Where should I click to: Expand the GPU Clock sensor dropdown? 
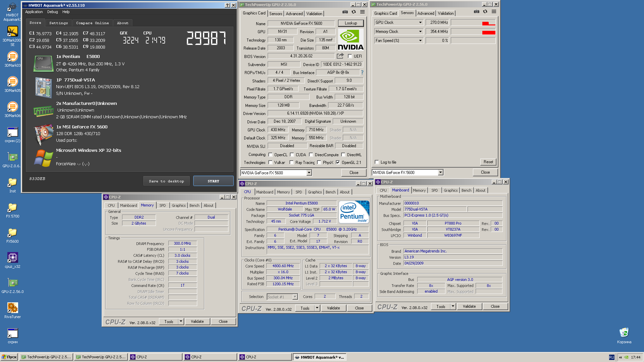tap(420, 22)
